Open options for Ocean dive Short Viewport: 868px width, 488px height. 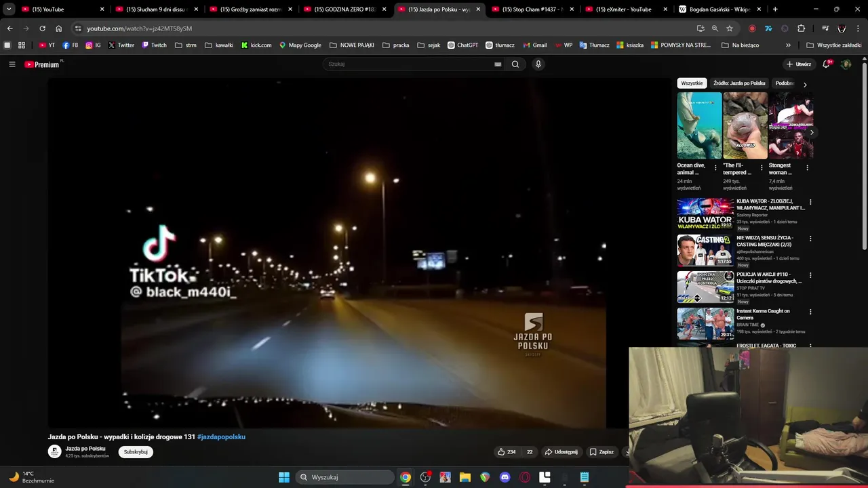pos(715,167)
